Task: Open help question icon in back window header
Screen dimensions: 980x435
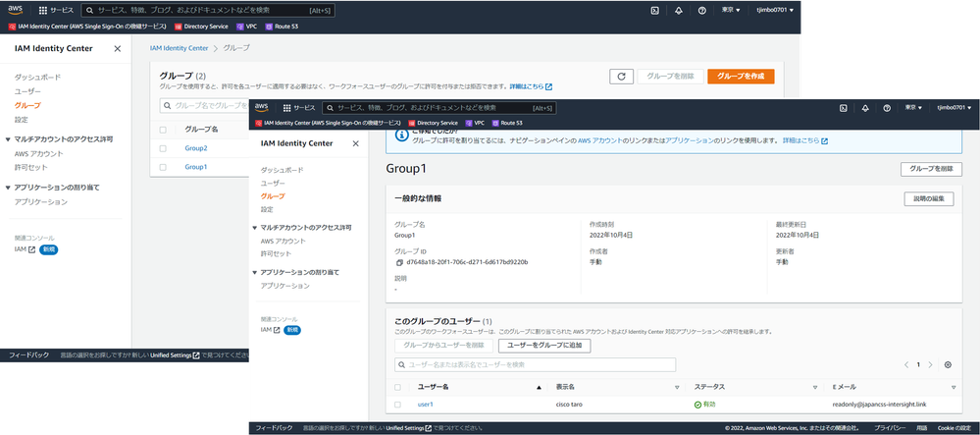Action: [701, 11]
